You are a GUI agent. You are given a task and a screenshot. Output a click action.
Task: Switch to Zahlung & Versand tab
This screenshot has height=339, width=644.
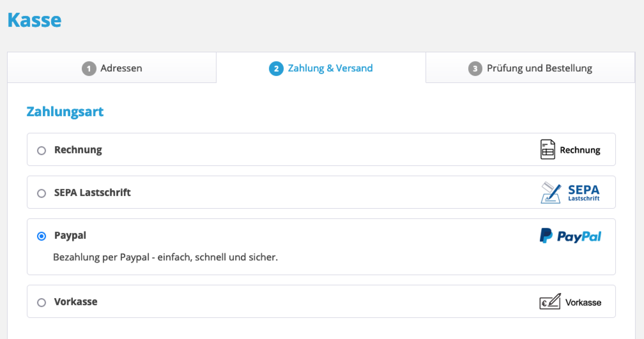330,68
